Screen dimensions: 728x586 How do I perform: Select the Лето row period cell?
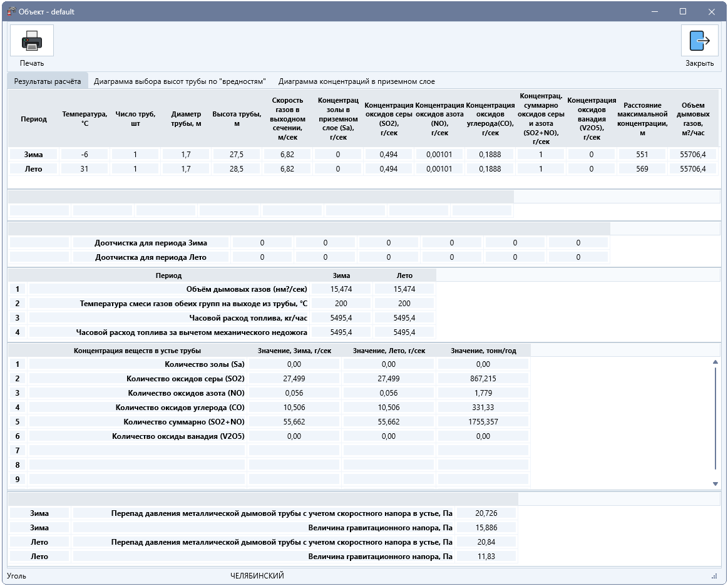pos(33,169)
